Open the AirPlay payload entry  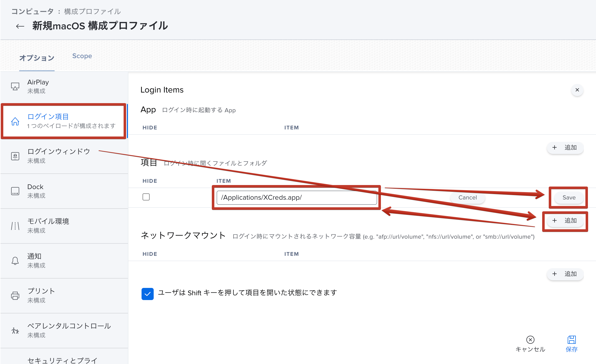click(64, 86)
